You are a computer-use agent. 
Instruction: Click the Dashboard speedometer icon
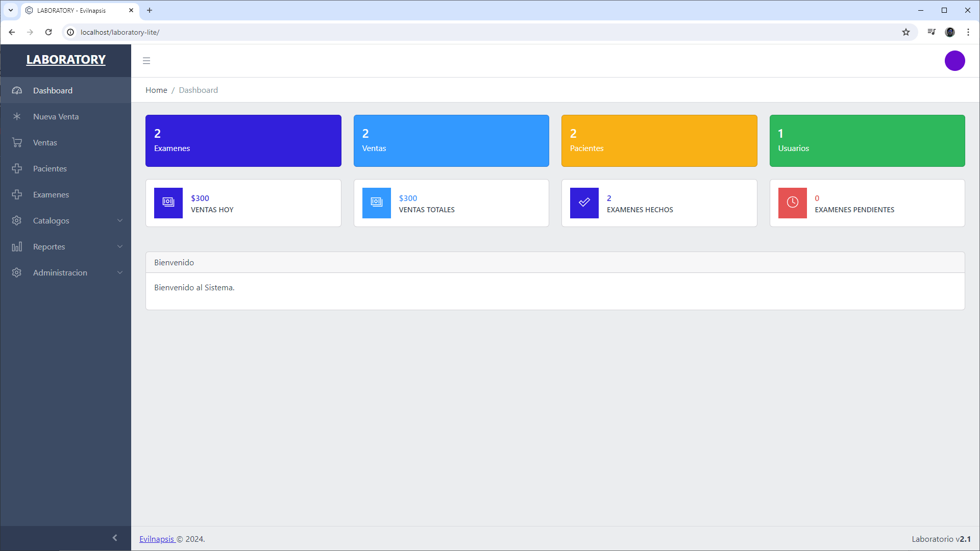coord(17,90)
